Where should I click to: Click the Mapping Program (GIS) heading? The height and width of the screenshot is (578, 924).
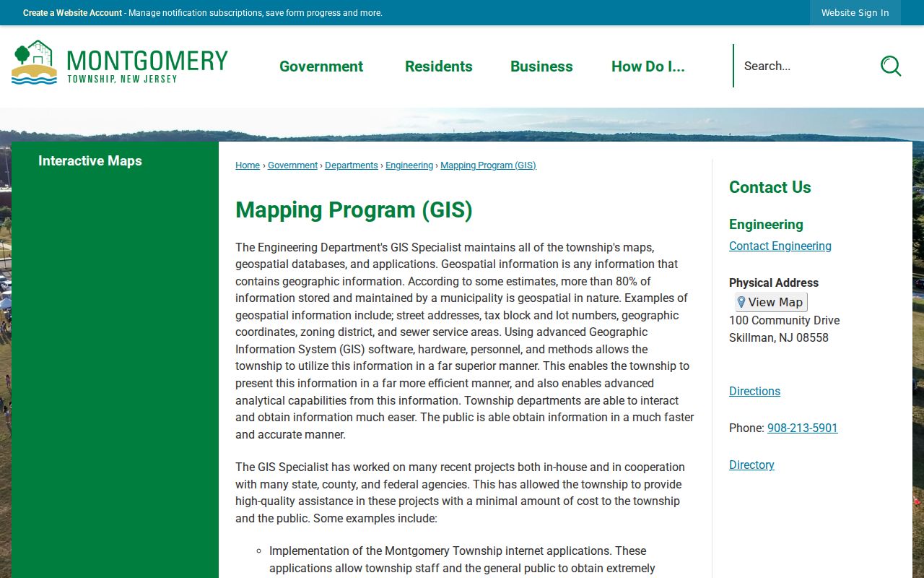pos(354,210)
